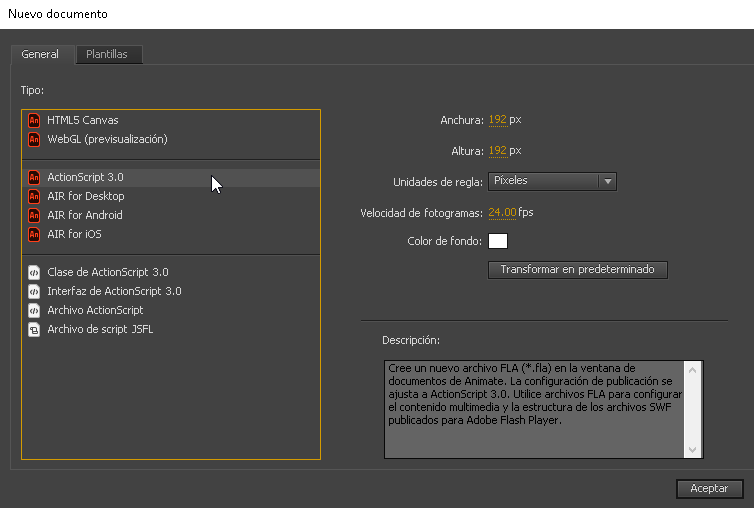Select ActionScript 3.0 in type list
Image resolution: width=754 pixels, height=508 pixels.
(x=171, y=178)
